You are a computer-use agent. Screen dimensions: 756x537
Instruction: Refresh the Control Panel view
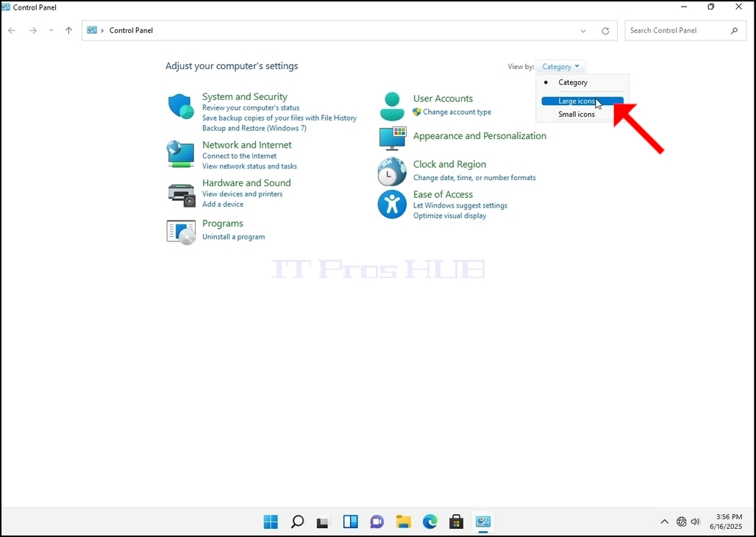pyautogui.click(x=605, y=31)
